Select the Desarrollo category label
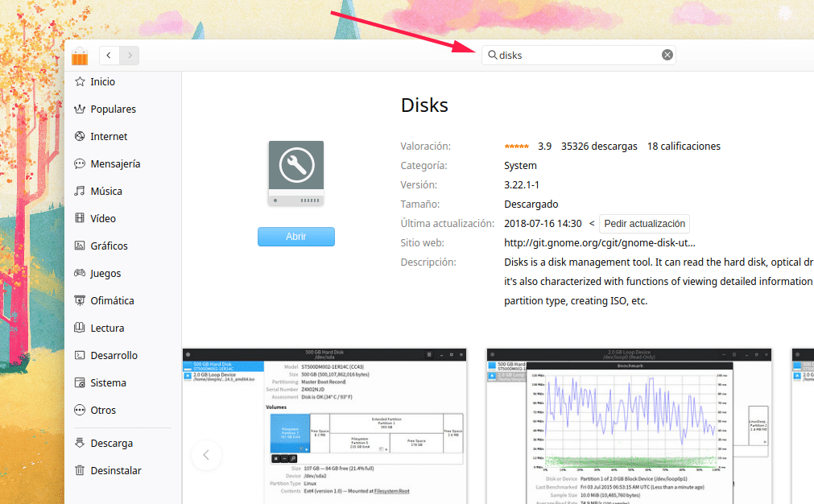The height and width of the screenshot is (504, 814). coord(114,356)
